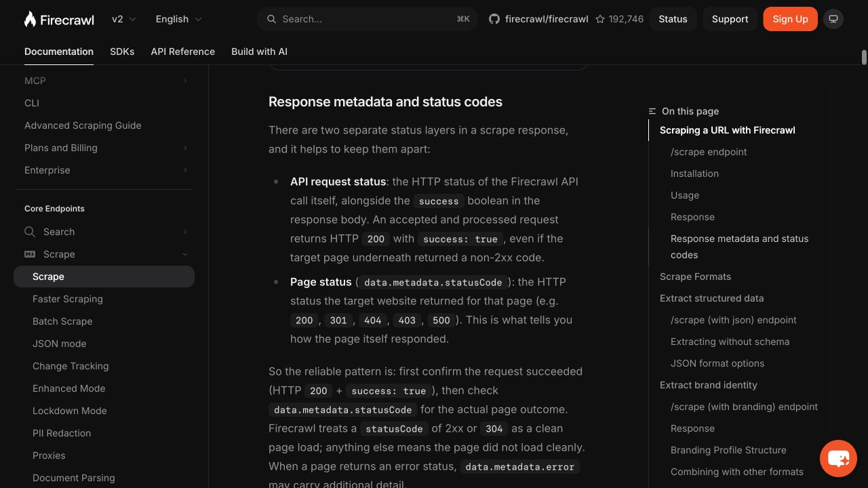Open the Build with AI tab
Image resolution: width=868 pixels, height=488 pixels.
pyautogui.click(x=259, y=52)
